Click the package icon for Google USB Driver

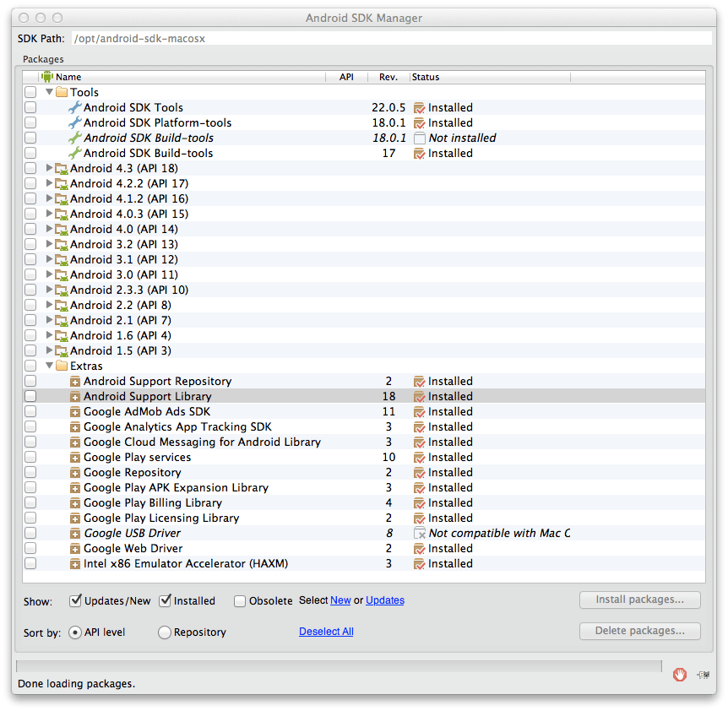click(x=75, y=534)
